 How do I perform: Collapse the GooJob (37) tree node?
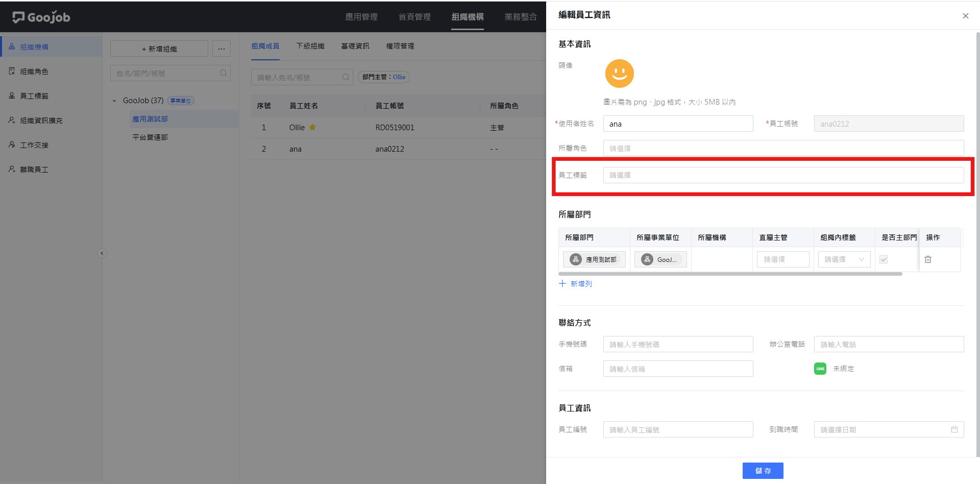point(114,101)
